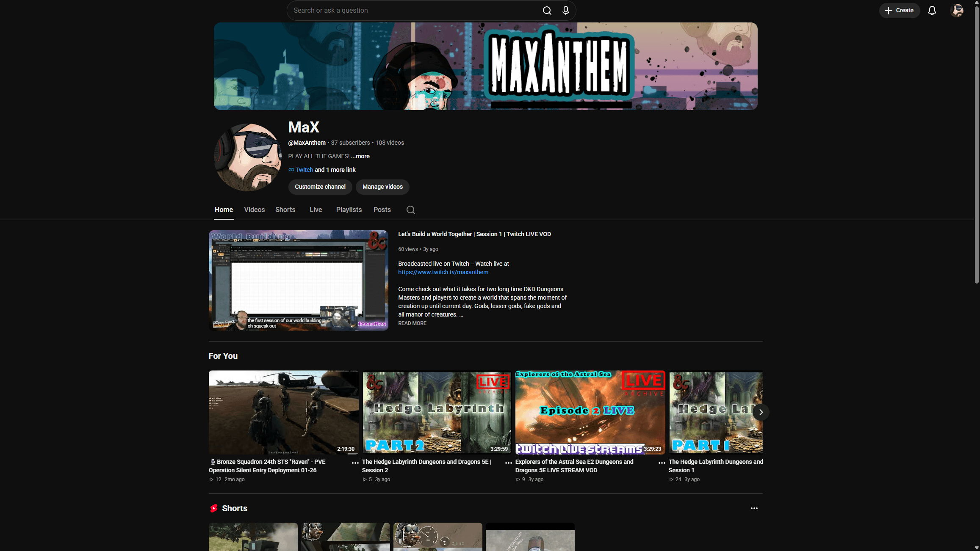Open the first Shorts thumbnail
This screenshot has height=551, width=980.
[253, 537]
